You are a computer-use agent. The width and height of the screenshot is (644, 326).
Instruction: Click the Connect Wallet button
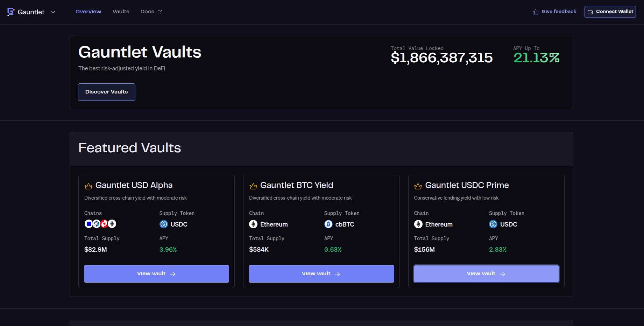[610, 12]
